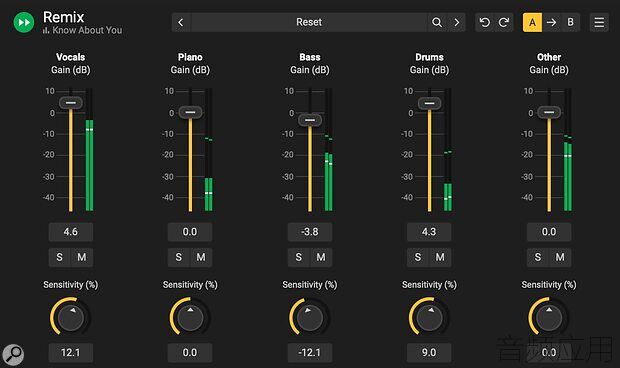Click the green Remix fast-forward logo icon
This screenshot has height=368, width=620.
[x=24, y=23]
